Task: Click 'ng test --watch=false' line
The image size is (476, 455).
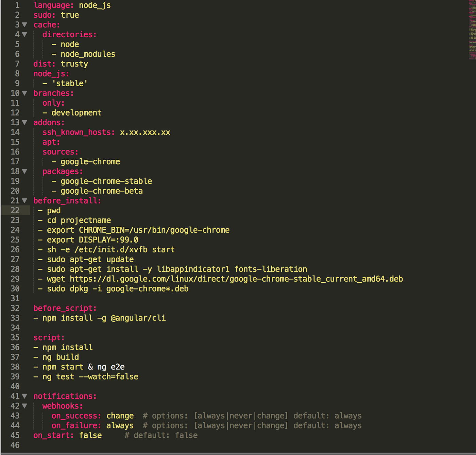Action: (90, 377)
